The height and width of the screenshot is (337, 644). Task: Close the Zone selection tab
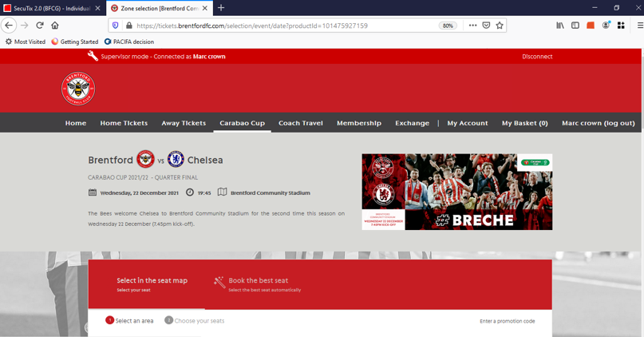pos(205,8)
